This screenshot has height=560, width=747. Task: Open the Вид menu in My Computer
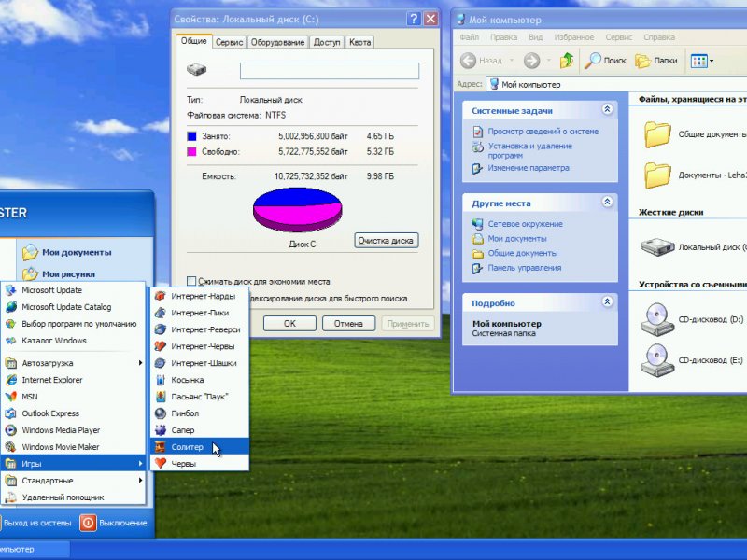[x=535, y=37]
